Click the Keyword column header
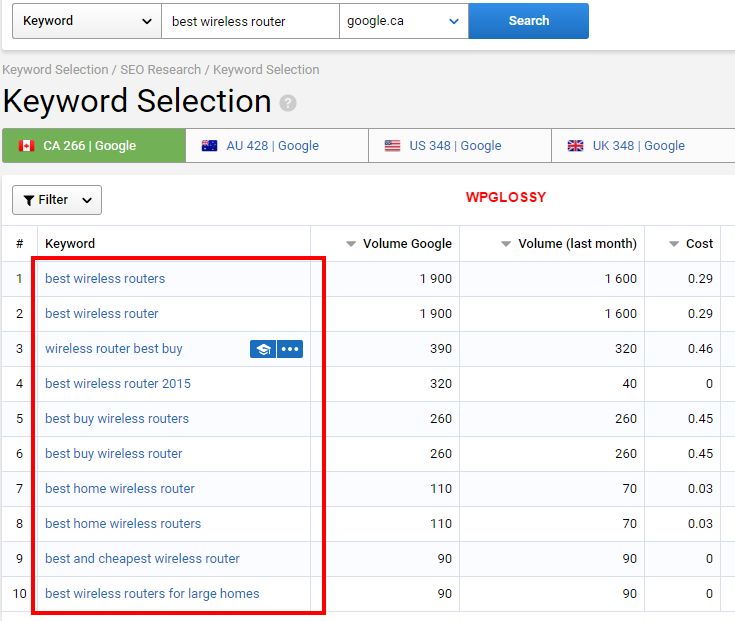This screenshot has height=621, width=735. [70, 244]
